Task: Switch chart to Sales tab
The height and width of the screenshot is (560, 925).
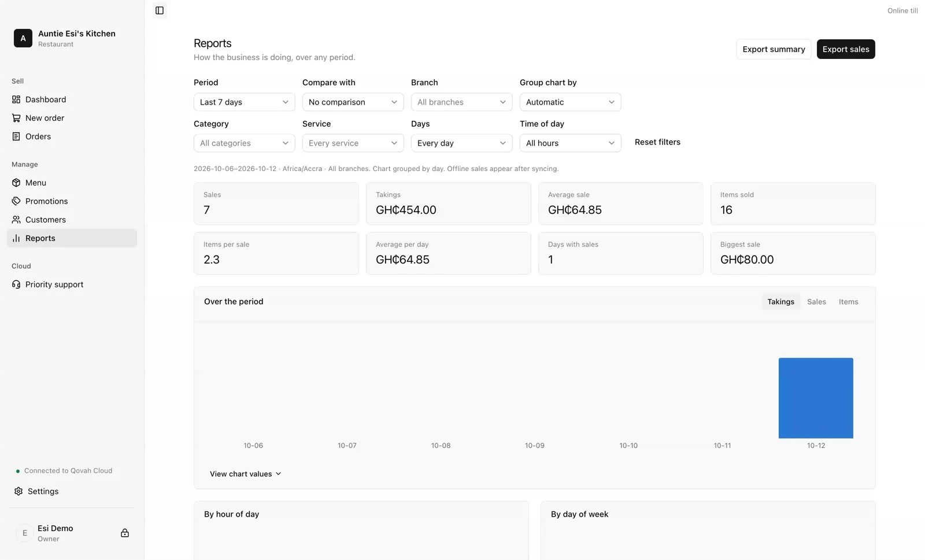Action: [x=816, y=302]
